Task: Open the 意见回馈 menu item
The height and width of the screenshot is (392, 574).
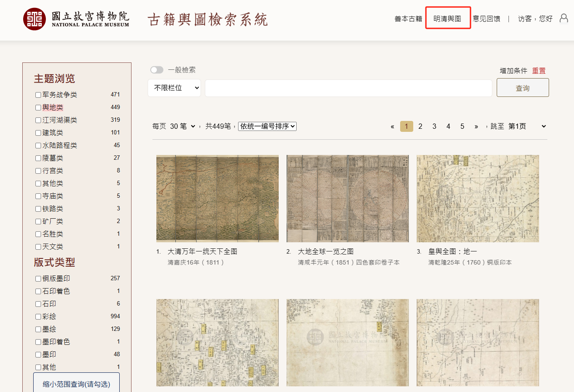Action: pos(486,19)
